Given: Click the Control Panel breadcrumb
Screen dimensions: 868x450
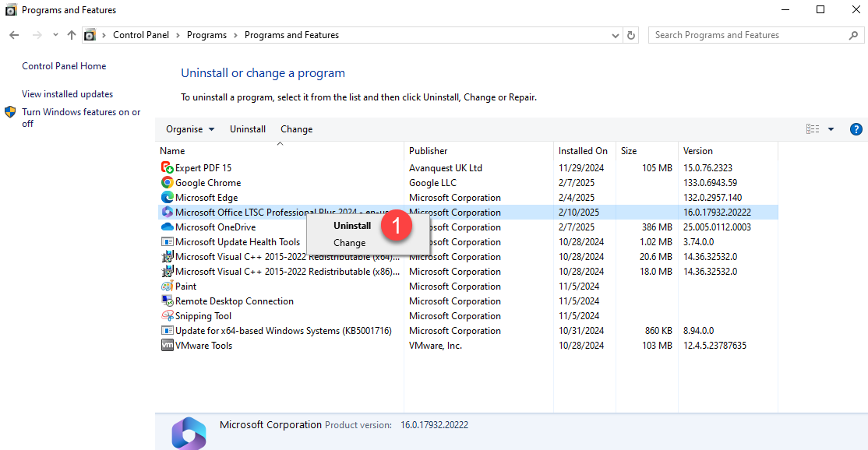Looking at the screenshot, I should pyautogui.click(x=141, y=35).
